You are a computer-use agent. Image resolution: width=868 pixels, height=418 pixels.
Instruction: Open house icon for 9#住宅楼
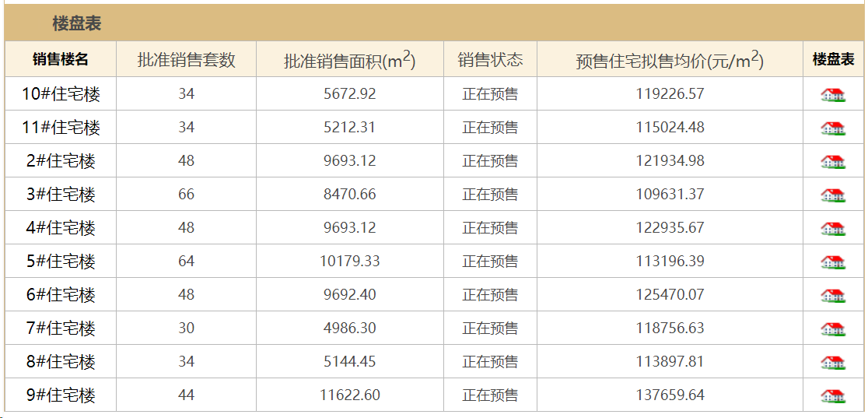click(832, 396)
